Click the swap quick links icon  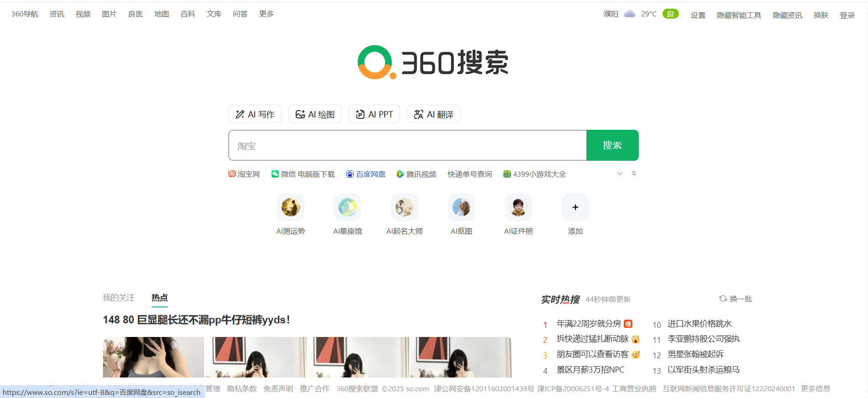pyautogui.click(x=634, y=173)
